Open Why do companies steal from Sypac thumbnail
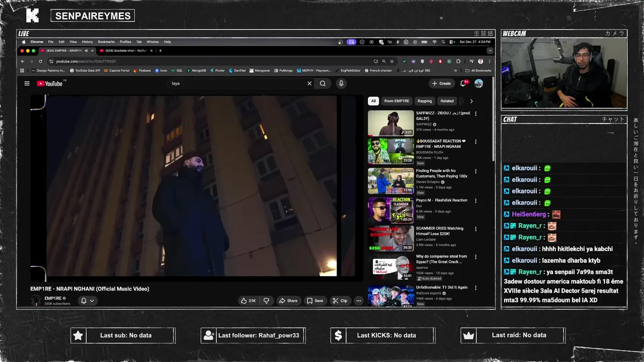This screenshot has width=644, height=362. click(390, 268)
